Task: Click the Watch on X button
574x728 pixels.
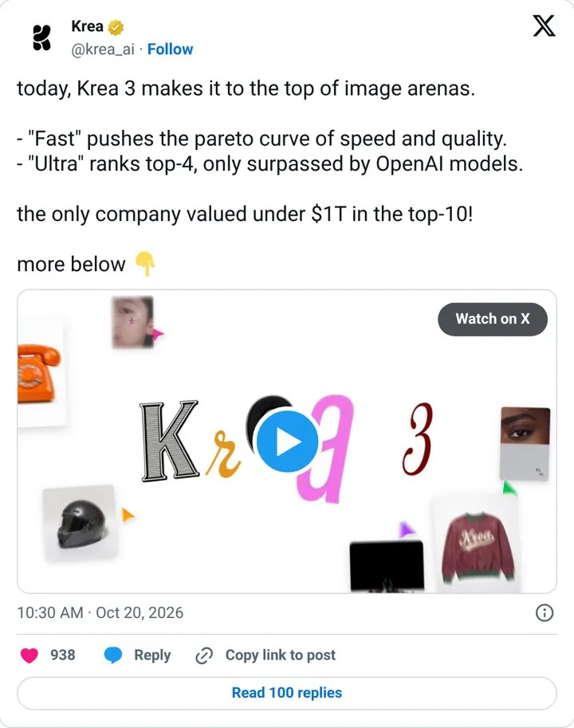Action: [493, 319]
